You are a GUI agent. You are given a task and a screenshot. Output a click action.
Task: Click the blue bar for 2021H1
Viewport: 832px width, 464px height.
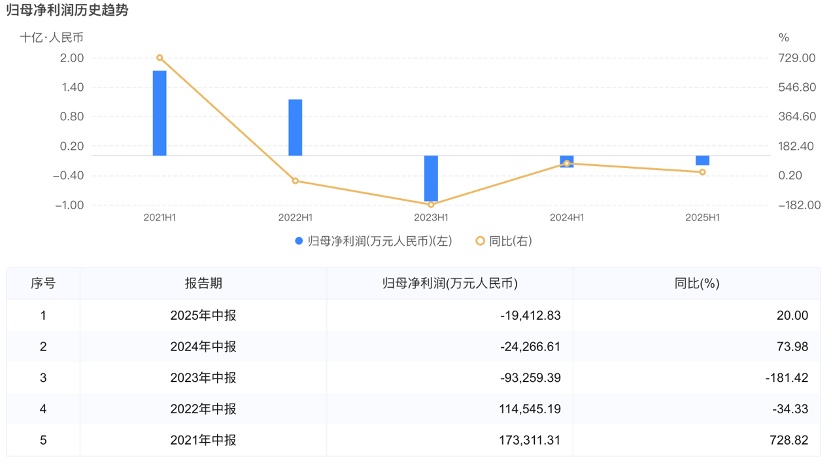coord(159,113)
